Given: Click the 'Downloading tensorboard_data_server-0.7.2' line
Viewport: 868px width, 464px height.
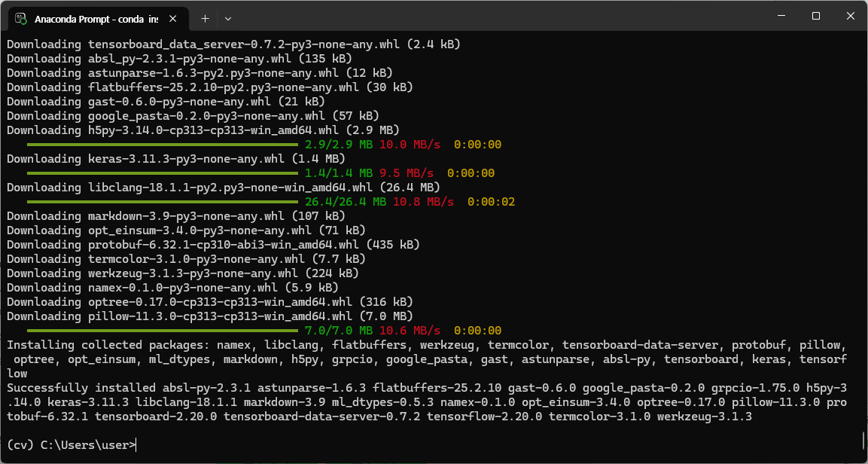Looking at the screenshot, I should click(x=233, y=44).
